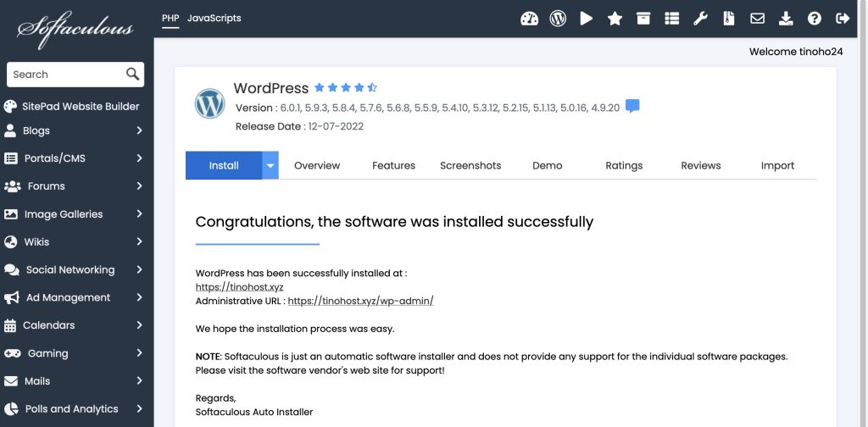This screenshot has height=427, width=868.
Task: Open SitePad Website Builder link
Action: pos(81,106)
